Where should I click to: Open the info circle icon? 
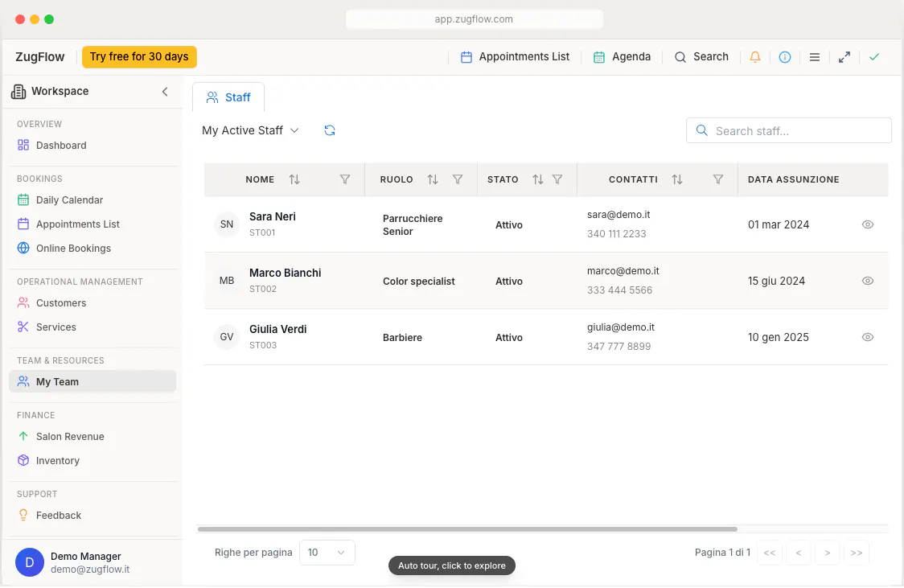785,57
